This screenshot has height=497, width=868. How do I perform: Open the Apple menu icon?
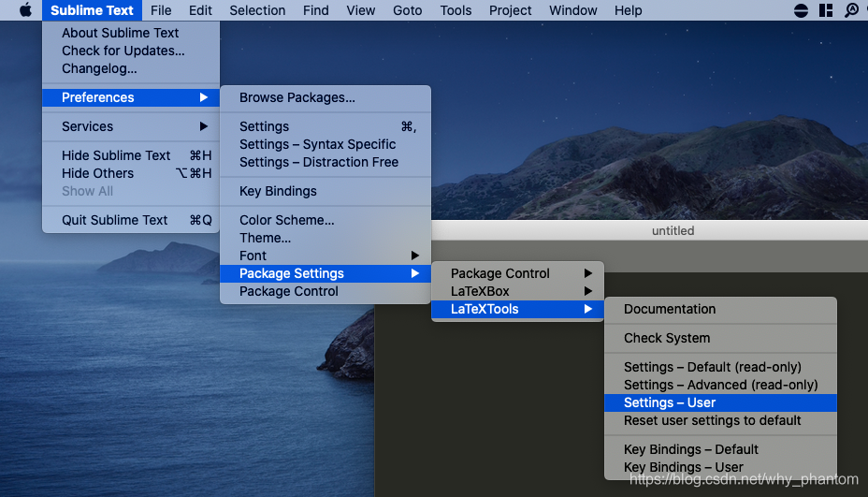25,10
